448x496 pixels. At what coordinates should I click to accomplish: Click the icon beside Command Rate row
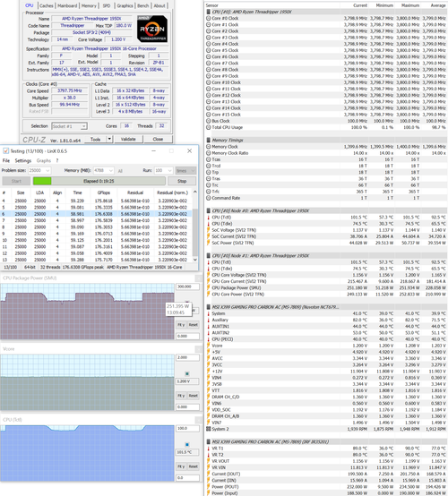click(x=209, y=198)
